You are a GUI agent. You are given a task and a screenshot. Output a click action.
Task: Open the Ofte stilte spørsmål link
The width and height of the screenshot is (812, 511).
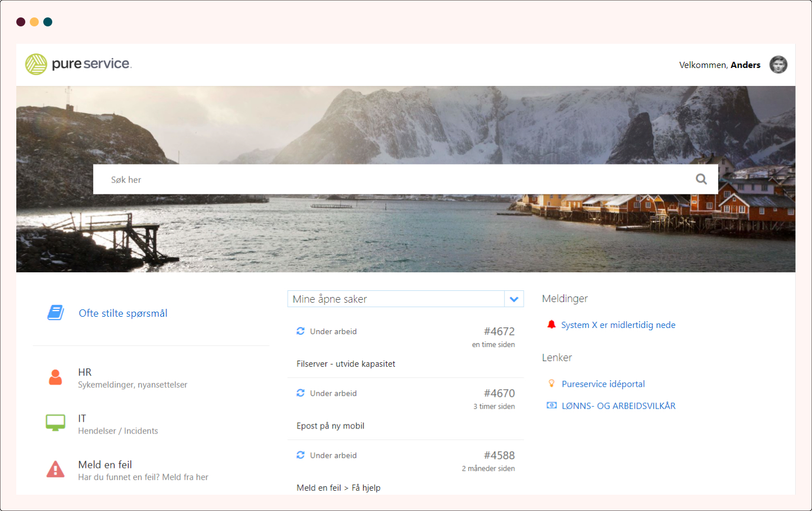(x=123, y=313)
